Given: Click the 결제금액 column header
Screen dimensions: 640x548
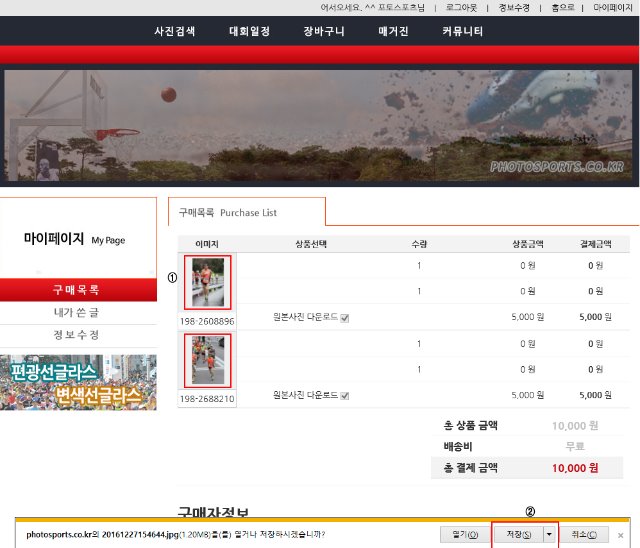Looking at the screenshot, I should tap(596, 244).
